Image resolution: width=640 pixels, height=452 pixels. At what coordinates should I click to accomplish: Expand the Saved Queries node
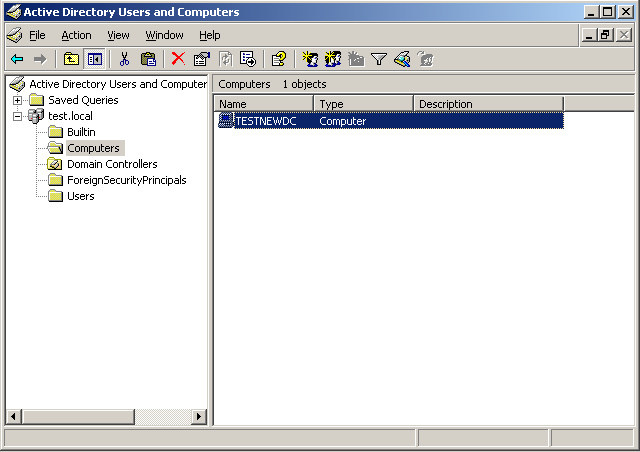[x=17, y=100]
